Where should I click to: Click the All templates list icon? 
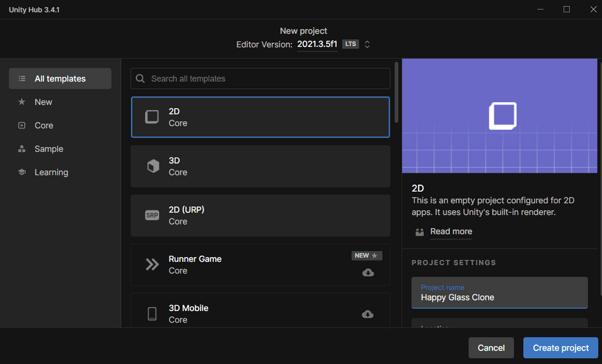pyautogui.click(x=22, y=79)
